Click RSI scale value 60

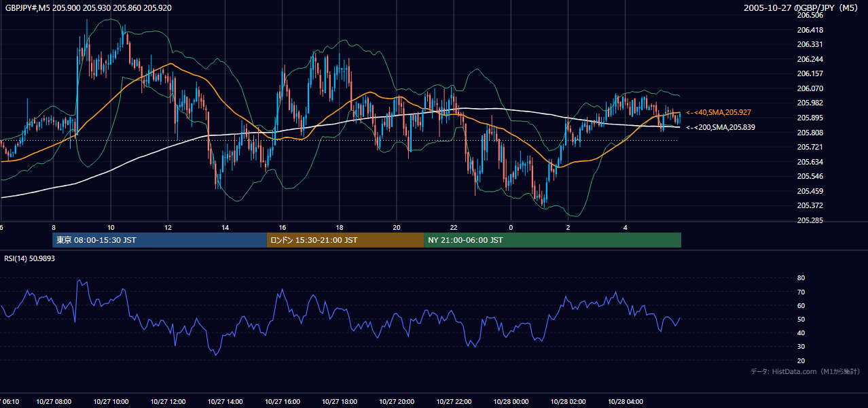point(801,305)
